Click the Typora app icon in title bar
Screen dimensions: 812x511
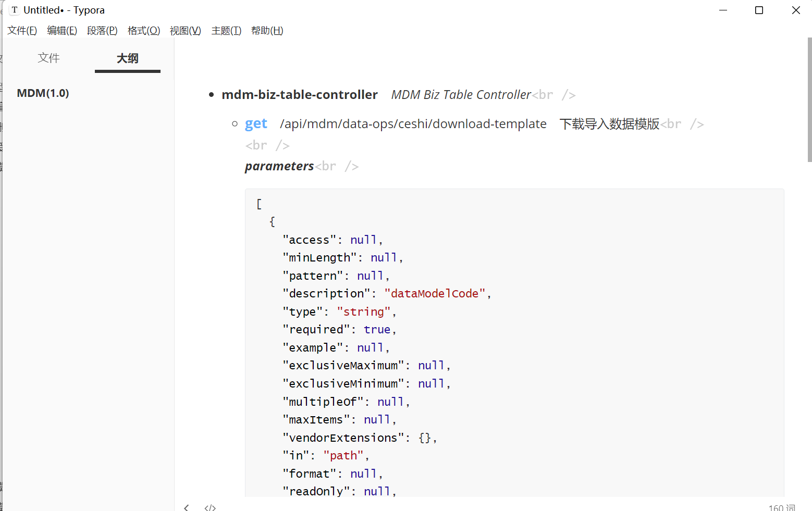pos(15,10)
